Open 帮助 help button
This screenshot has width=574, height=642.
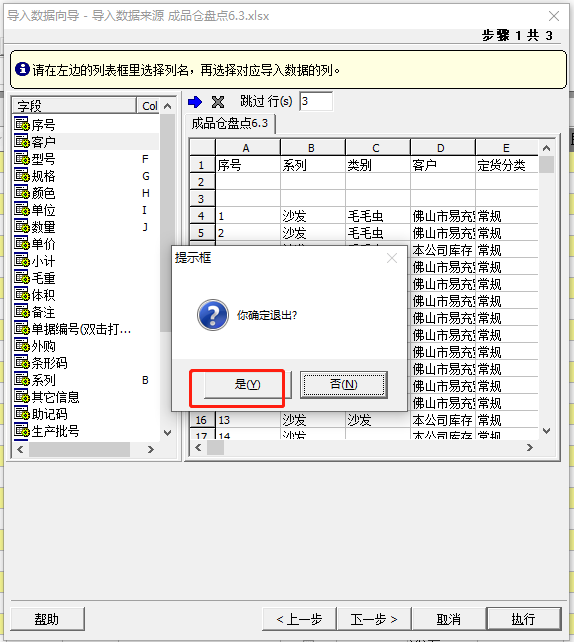[x=47, y=619]
